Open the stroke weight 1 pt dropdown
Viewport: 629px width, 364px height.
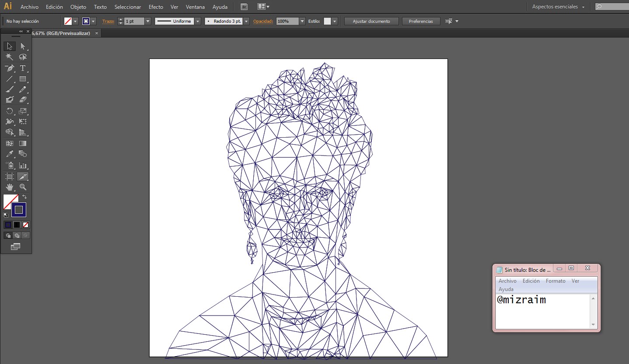pyautogui.click(x=148, y=21)
